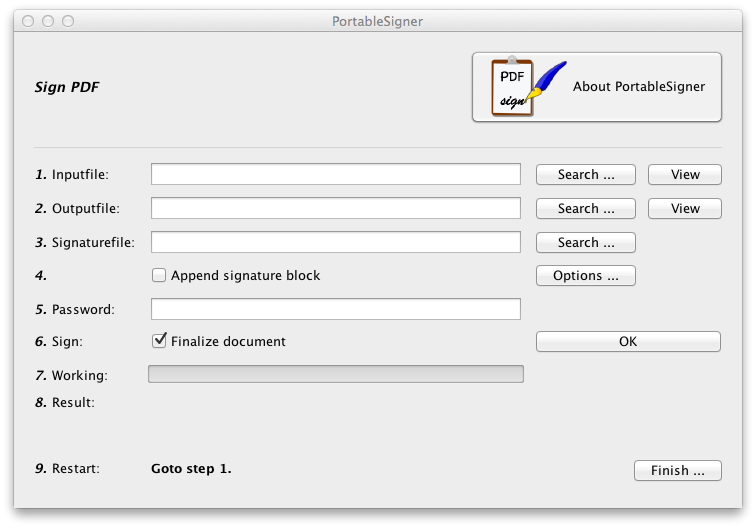
Task: Click the '7. Working:' label
Action: (71, 375)
